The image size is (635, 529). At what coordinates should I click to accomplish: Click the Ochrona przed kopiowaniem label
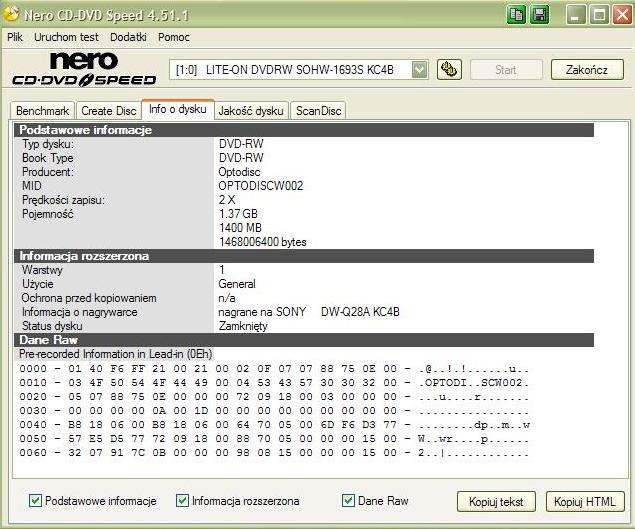click(89, 298)
